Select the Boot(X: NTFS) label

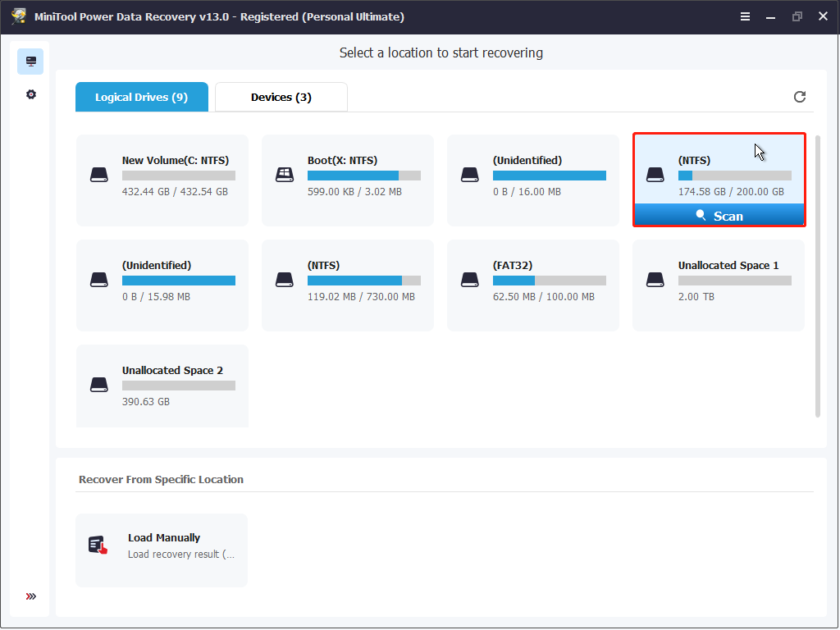(x=342, y=160)
